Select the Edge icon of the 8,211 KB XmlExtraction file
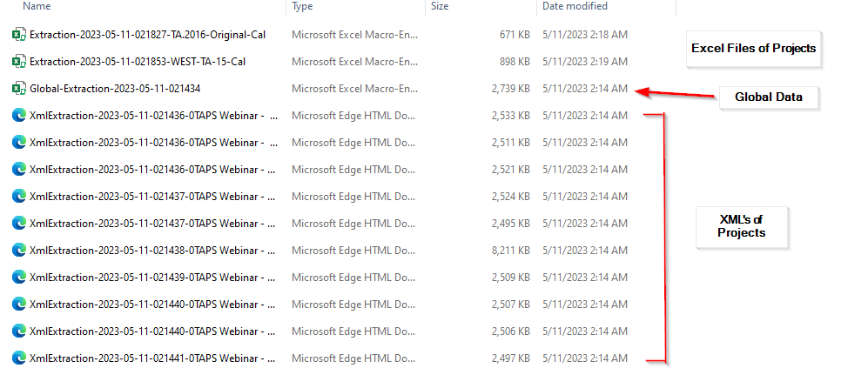The width and height of the screenshot is (868, 375). pos(18,250)
